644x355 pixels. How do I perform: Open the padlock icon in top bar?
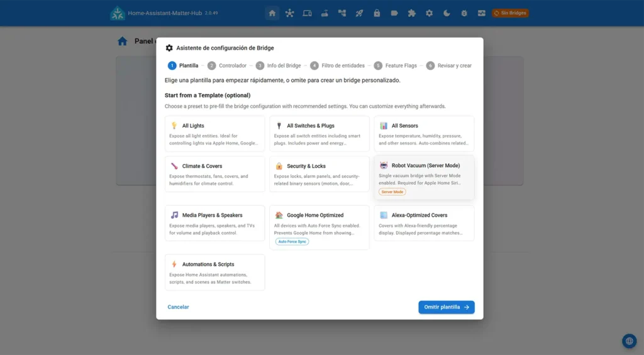377,13
